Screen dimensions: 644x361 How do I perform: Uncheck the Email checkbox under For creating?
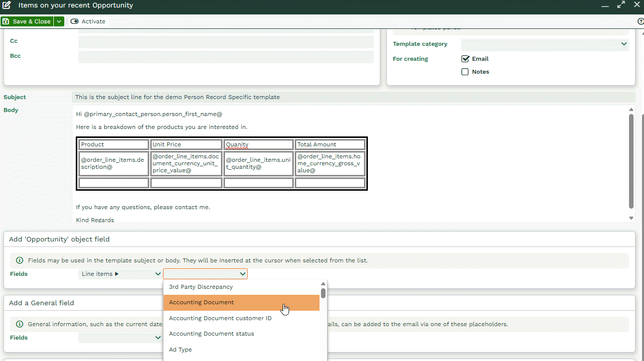(465, 59)
